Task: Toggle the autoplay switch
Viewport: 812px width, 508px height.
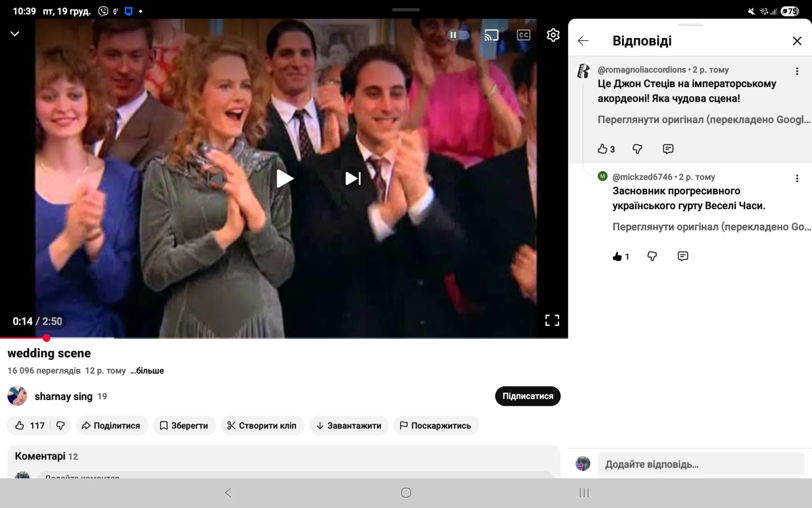Action: (458, 35)
